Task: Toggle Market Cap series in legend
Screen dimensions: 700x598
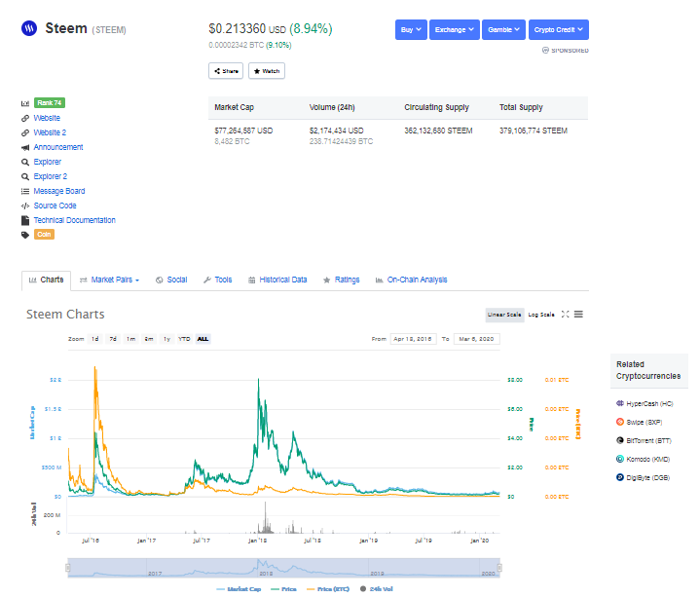Action: 239,589
